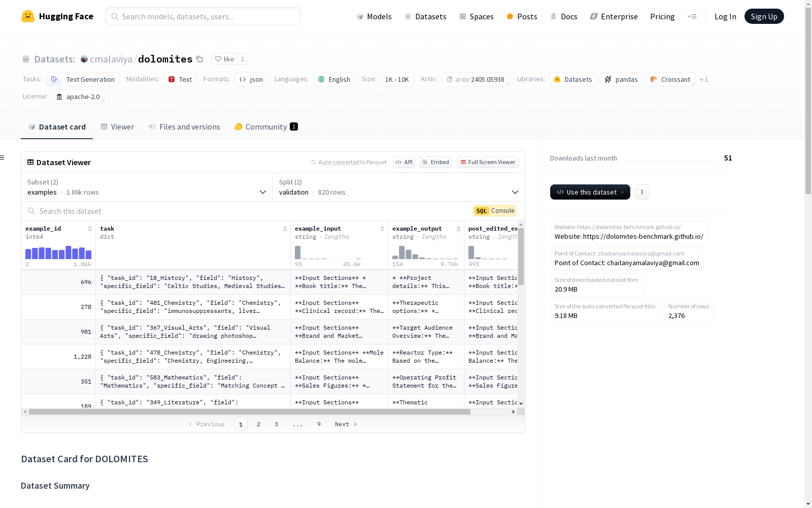Click the Log In link
Image resolution: width=812 pixels, height=508 pixels.
pyautogui.click(x=725, y=16)
